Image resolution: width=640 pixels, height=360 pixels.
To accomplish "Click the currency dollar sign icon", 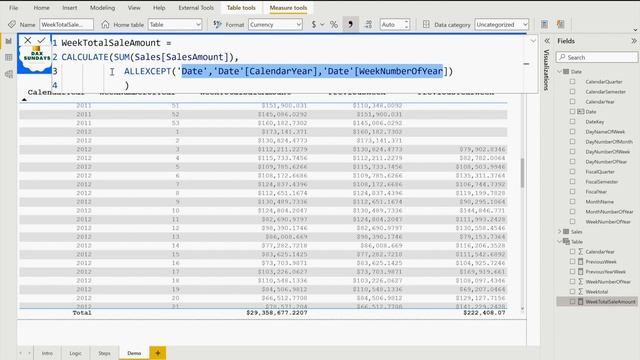I will (313, 24).
